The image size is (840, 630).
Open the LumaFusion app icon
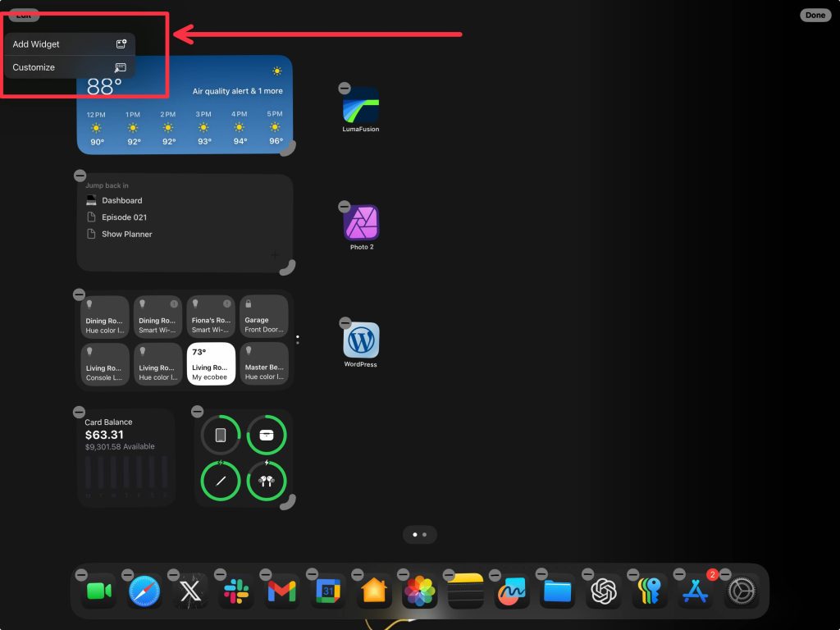(x=361, y=104)
